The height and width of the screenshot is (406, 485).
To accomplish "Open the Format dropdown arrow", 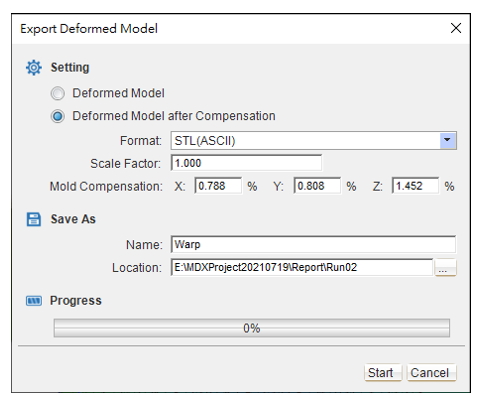I will [448, 140].
